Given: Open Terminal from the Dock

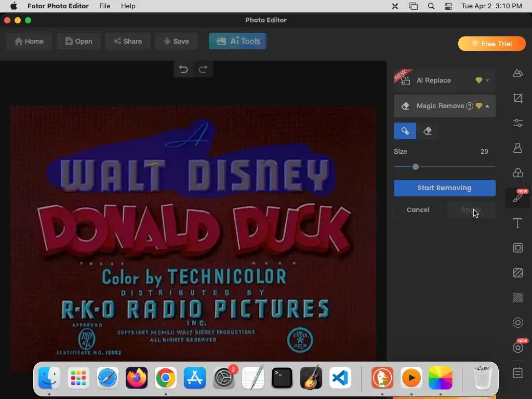Looking at the screenshot, I should (282, 378).
